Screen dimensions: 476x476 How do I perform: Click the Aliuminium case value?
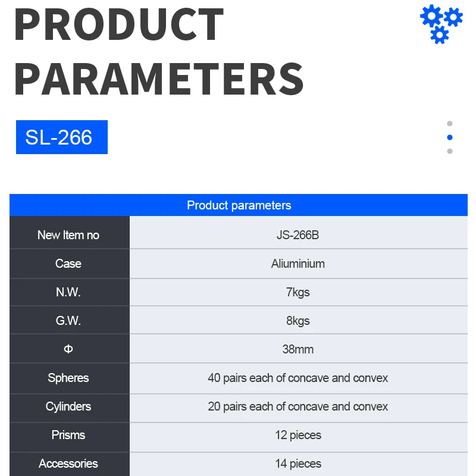pos(298,264)
